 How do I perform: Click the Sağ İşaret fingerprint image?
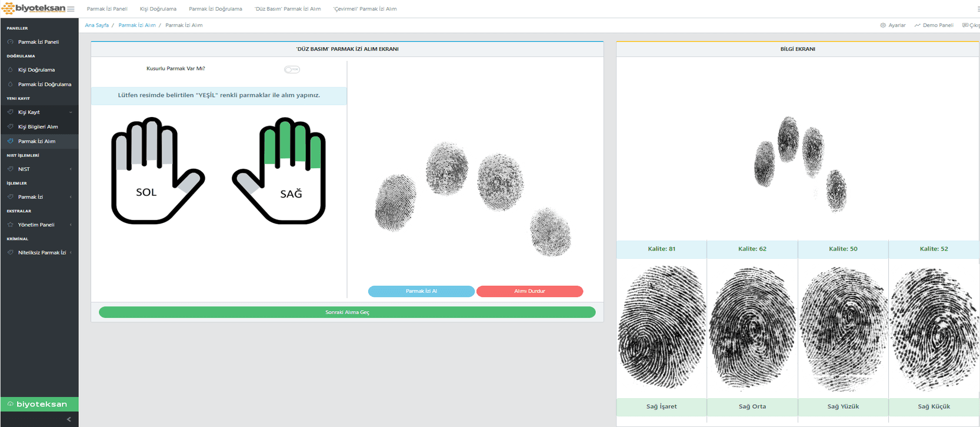coord(661,327)
